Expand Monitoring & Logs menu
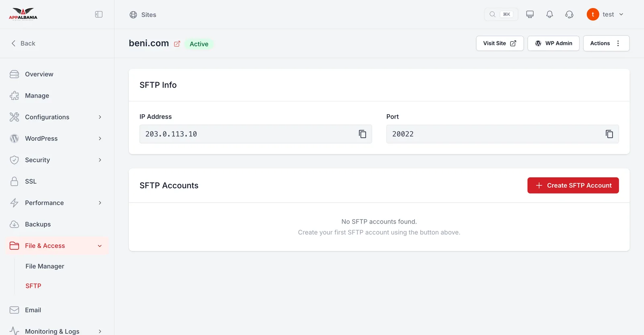Screen dimensions: 644x335 [x=57, y=331]
